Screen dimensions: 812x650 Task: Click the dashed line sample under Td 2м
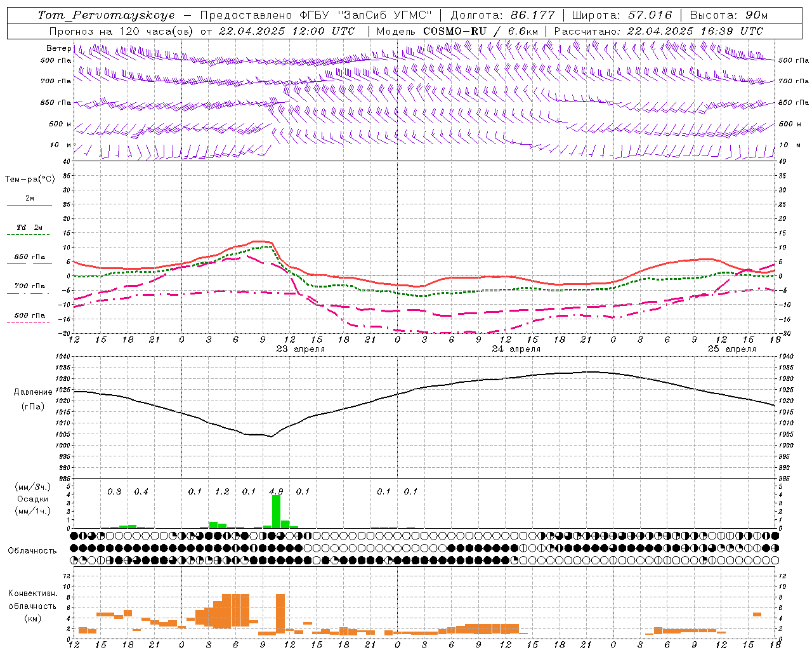(x=29, y=235)
